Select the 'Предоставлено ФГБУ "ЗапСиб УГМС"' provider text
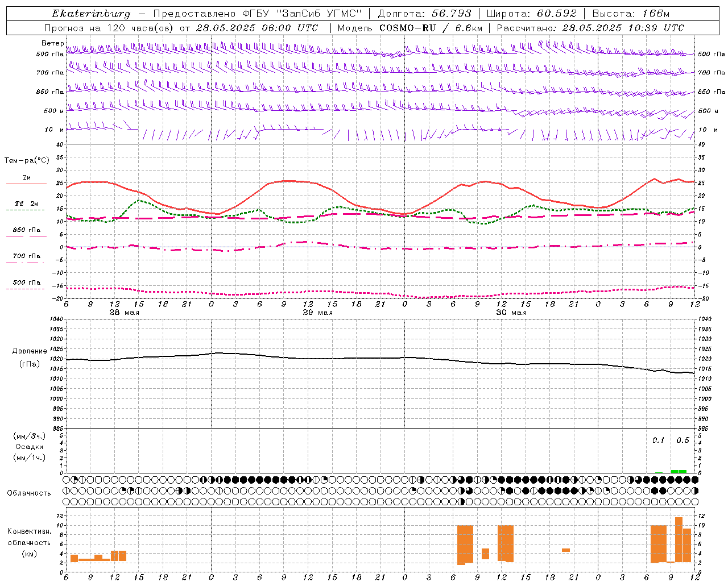The width and height of the screenshot is (728, 582). pos(258,14)
